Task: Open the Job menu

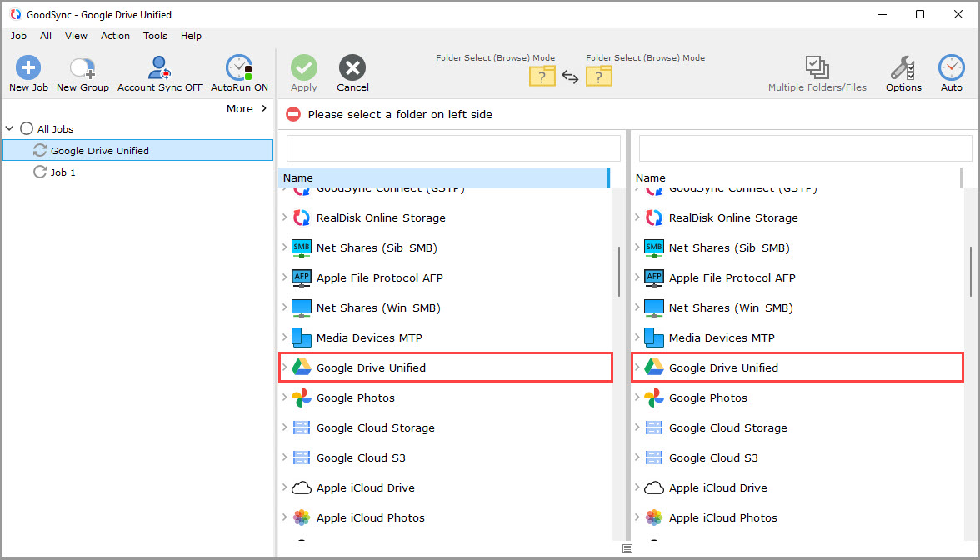Action: pyautogui.click(x=18, y=36)
